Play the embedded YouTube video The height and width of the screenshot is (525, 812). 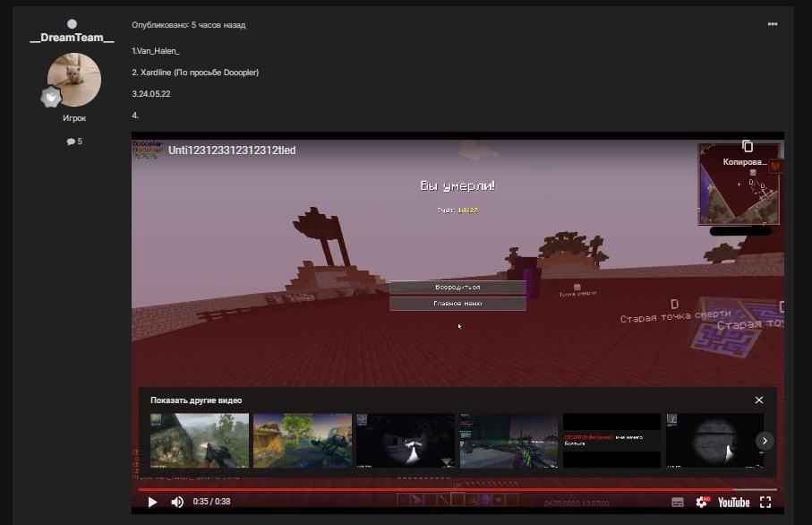(152, 503)
